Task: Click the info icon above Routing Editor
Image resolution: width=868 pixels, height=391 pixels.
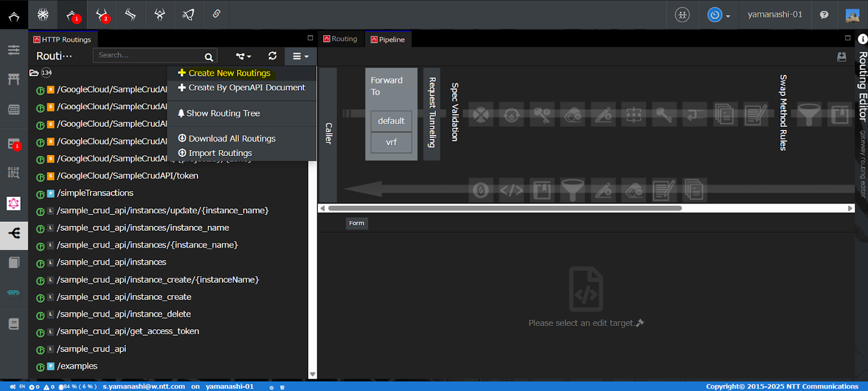Action: coord(861,39)
